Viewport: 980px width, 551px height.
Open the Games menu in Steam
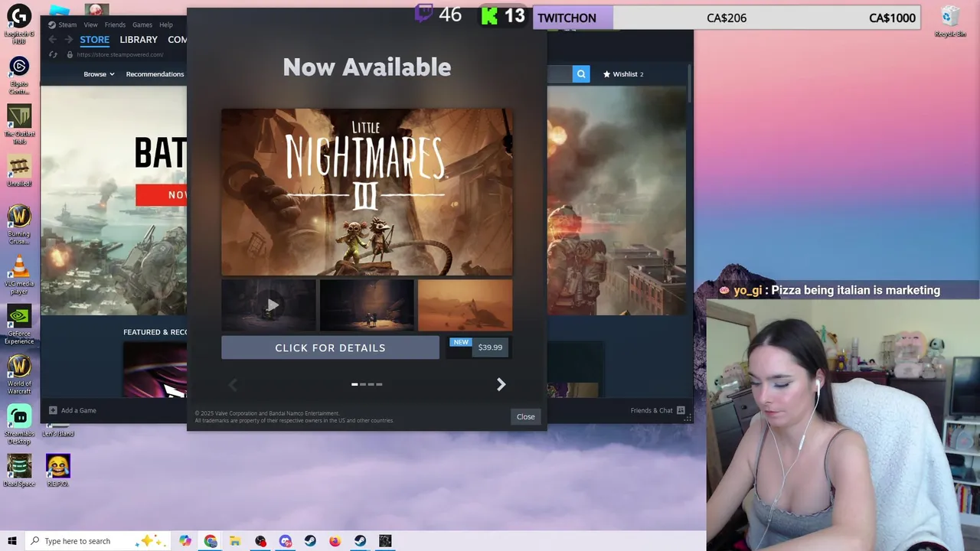pos(142,24)
